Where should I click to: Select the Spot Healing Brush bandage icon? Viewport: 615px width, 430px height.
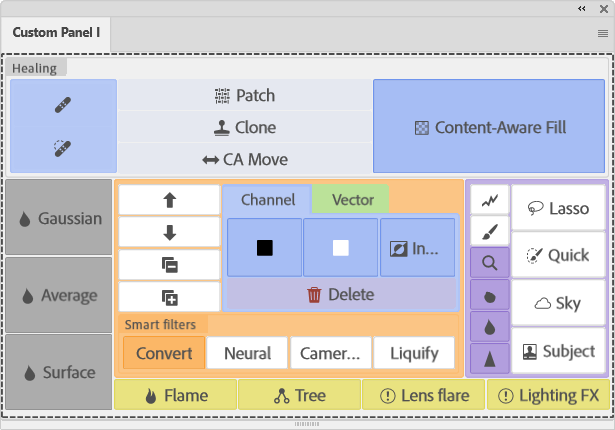click(63, 105)
